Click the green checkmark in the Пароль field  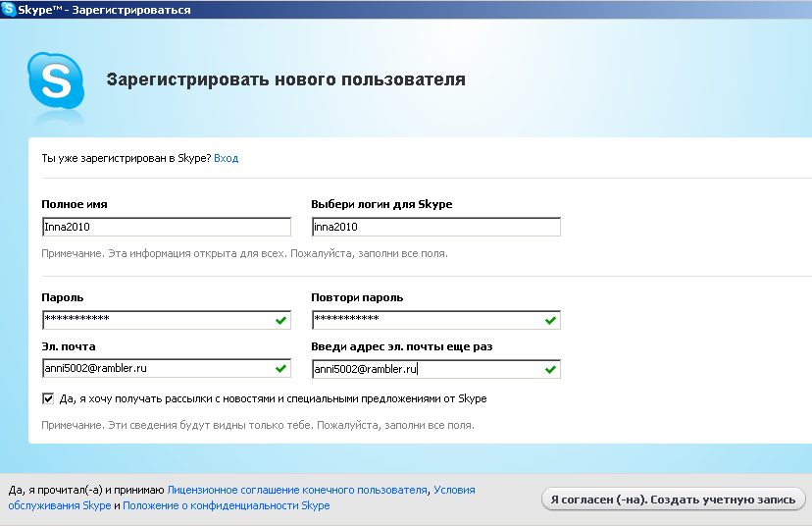click(x=281, y=320)
